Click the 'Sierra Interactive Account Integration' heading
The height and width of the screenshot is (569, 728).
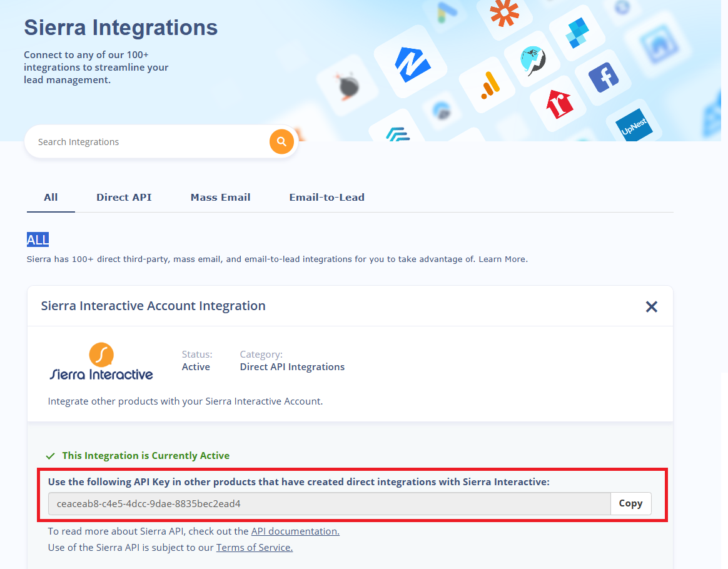[153, 306]
